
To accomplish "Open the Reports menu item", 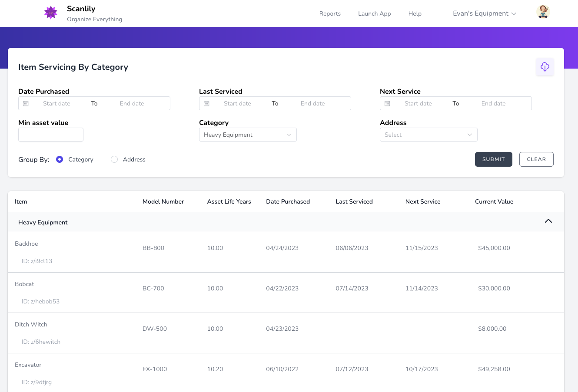I will point(330,13).
